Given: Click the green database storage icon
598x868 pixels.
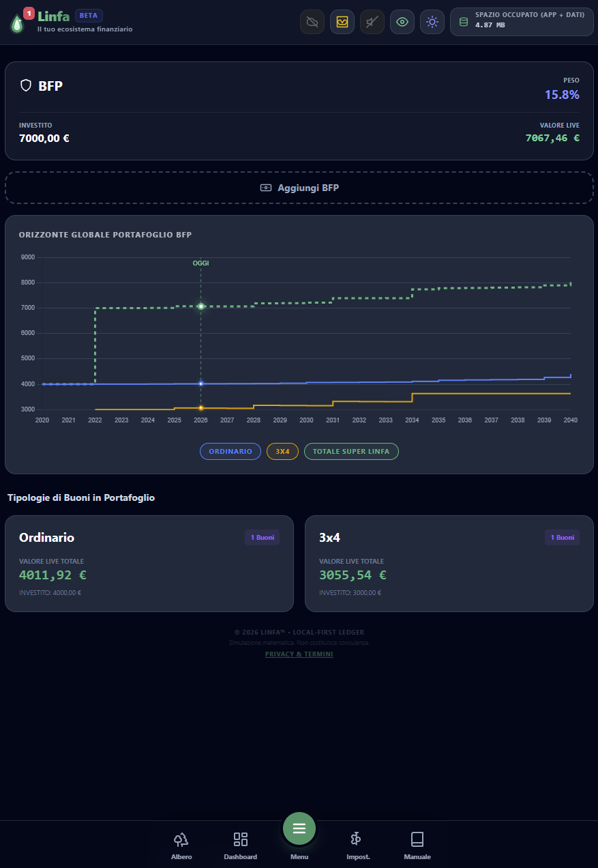Looking at the screenshot, I should click(464, 22).
